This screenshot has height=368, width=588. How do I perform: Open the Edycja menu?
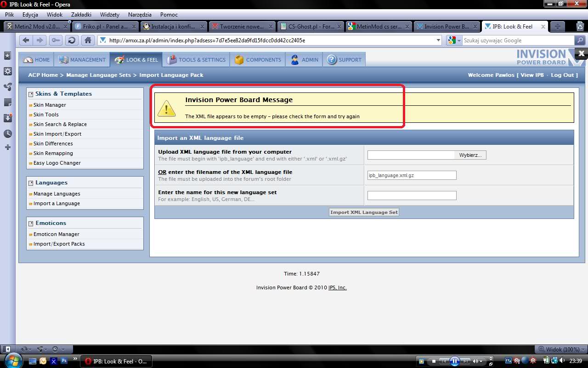click(30, 14)
